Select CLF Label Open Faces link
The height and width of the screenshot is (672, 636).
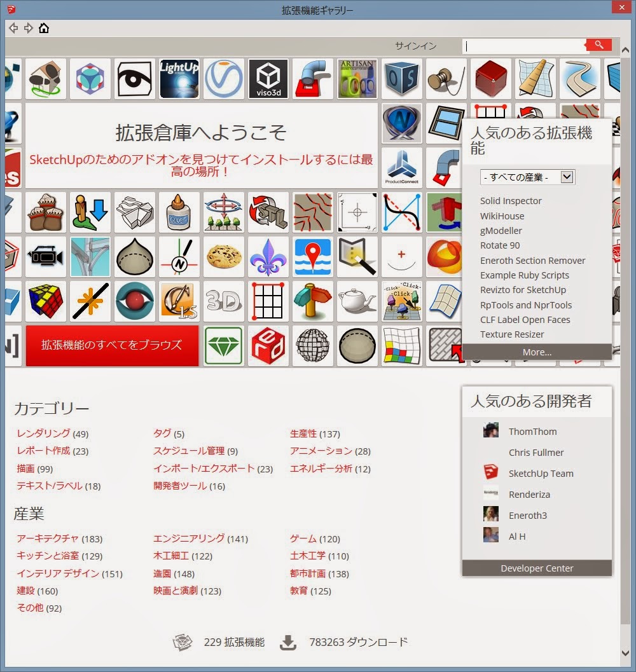click(x=525, y=320)
